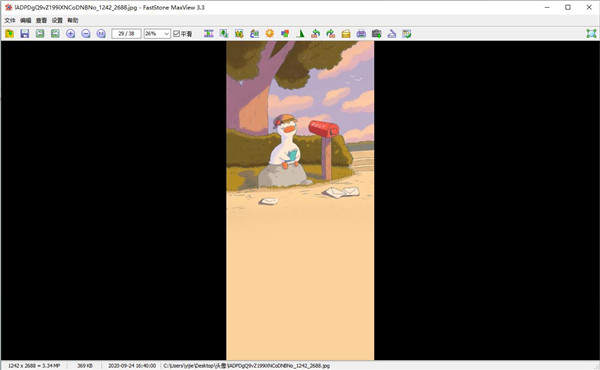Open the crop tool icon
This screenshot has height=370, width=600.
[x=239, y=34]
